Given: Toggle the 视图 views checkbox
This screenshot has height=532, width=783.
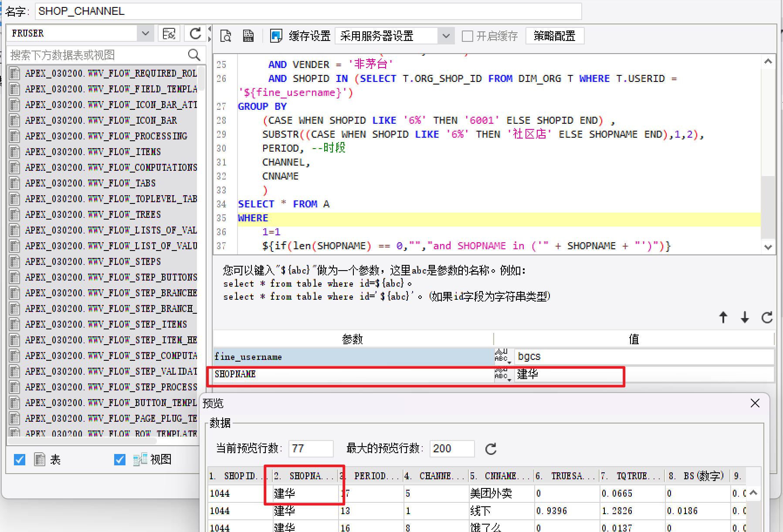Looking at the screenshot, I should click(x=119, y=459).
